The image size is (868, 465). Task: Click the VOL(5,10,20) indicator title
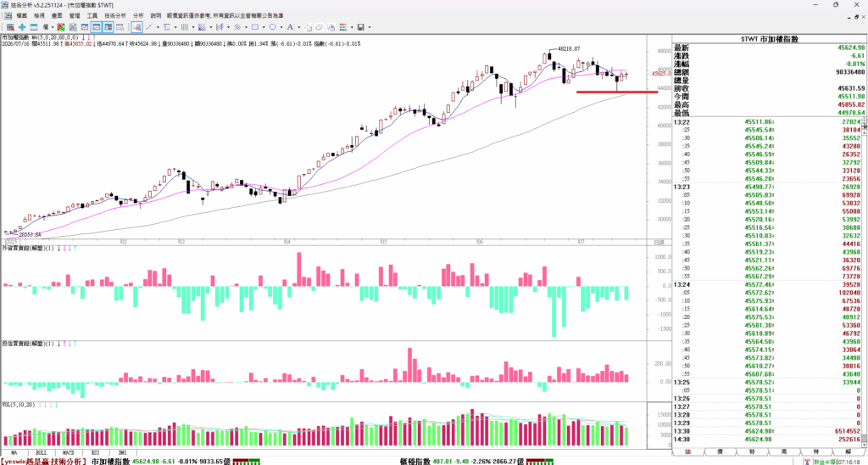click(19, 405)
